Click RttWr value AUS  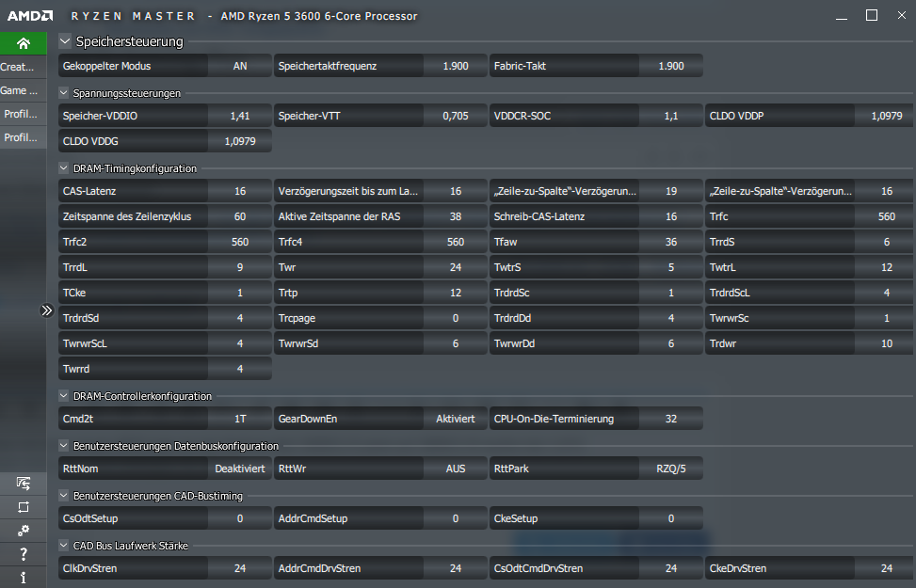[455, 469]
